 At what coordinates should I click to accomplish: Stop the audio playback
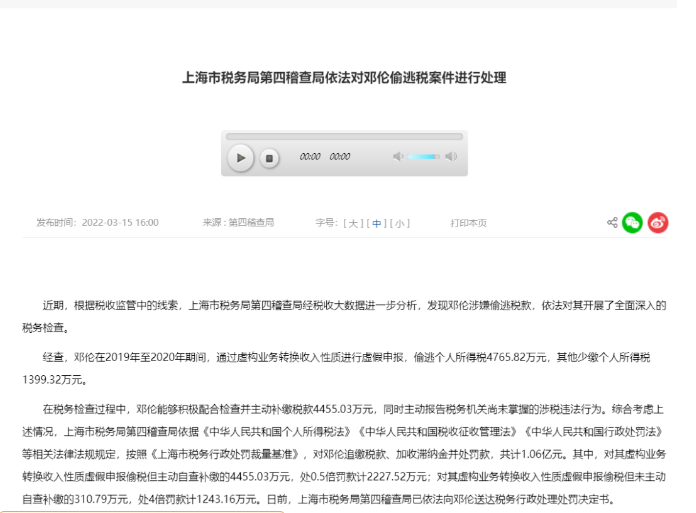(269, 158)
